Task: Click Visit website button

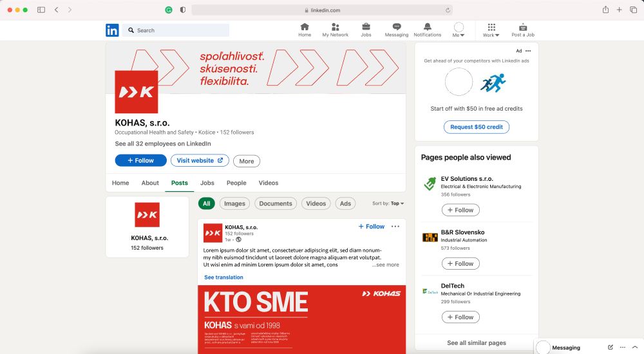Action: (x=200, y=160)
